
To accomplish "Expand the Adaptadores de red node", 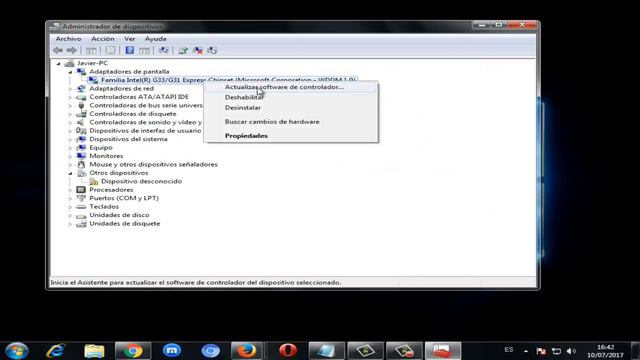I will coord(70,89).
